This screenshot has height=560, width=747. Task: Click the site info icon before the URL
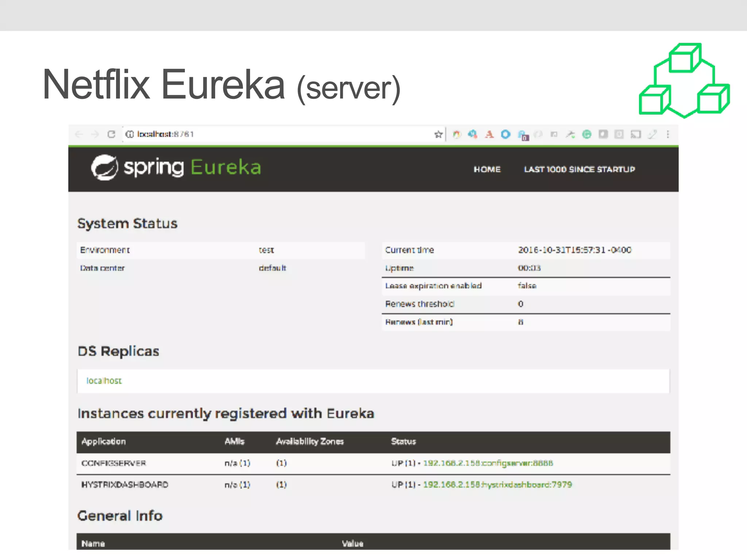click(129, 135)
